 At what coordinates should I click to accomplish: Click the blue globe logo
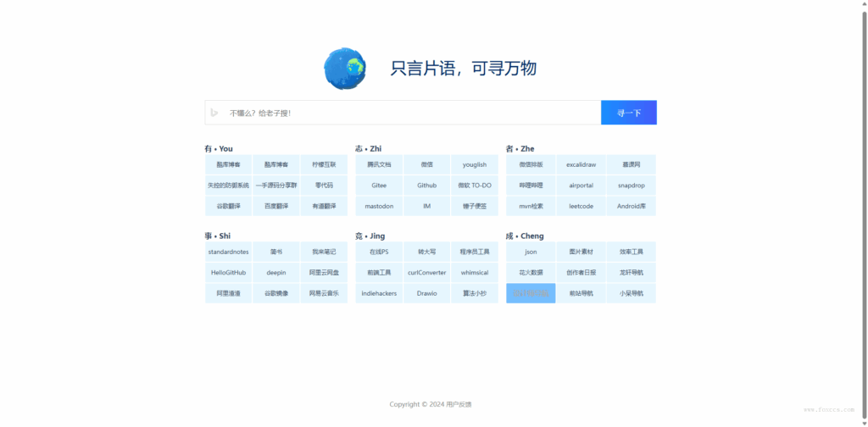pyautogui.click(x=345, y=69)
